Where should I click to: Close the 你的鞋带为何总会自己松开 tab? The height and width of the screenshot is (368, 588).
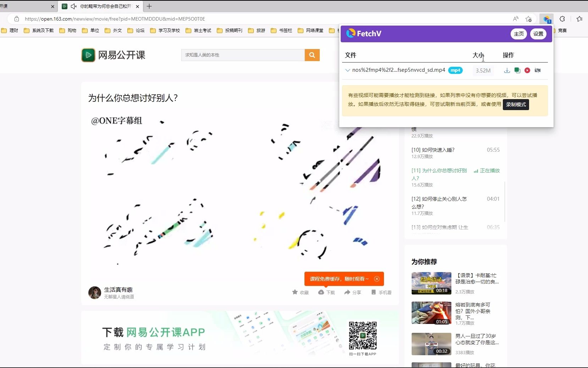(137, 6)
